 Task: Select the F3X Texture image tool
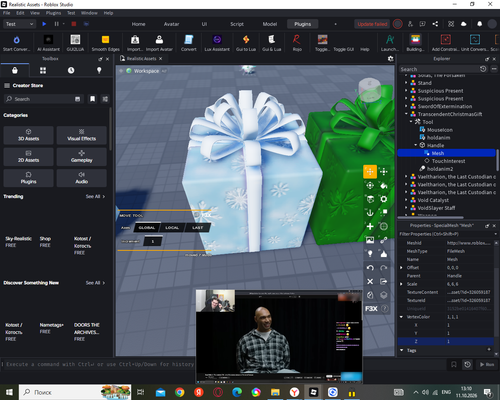[x=370, y=240]
